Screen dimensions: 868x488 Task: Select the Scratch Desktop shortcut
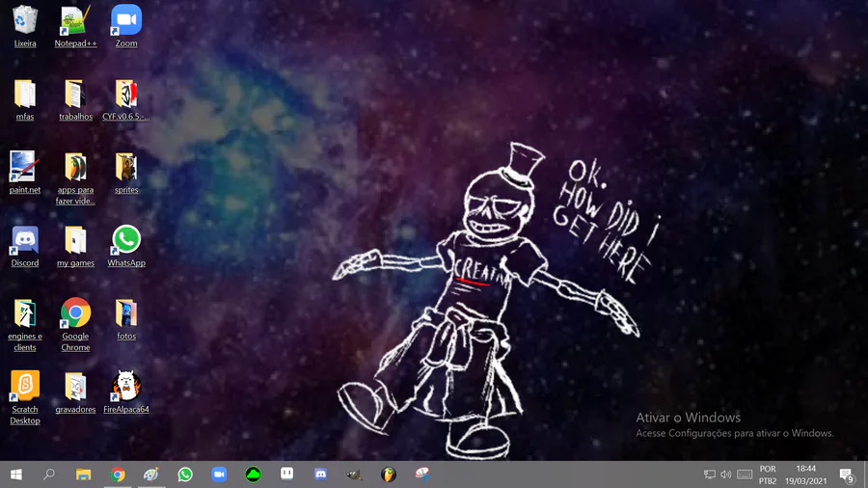point(25,397)
